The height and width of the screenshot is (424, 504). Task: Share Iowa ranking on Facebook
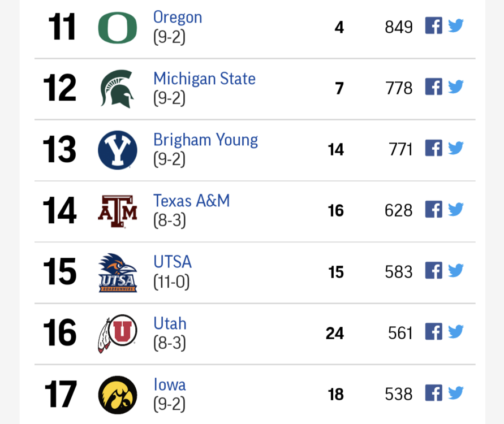pyautogui.click(x=434, y=393)
